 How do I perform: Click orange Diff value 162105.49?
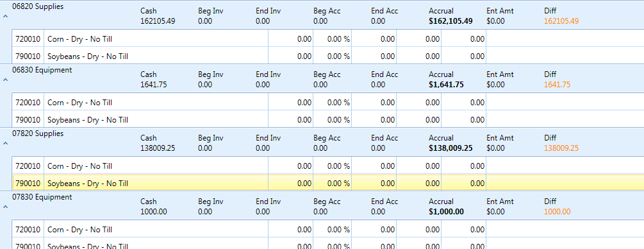click(561, 21)
